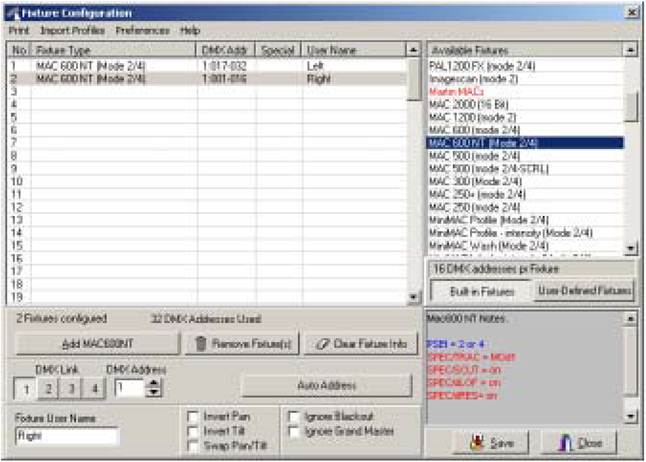This screenshot has height=462, width=646.
Task: Select fixture row 1 named Left
Action: [x=207, y=66]
